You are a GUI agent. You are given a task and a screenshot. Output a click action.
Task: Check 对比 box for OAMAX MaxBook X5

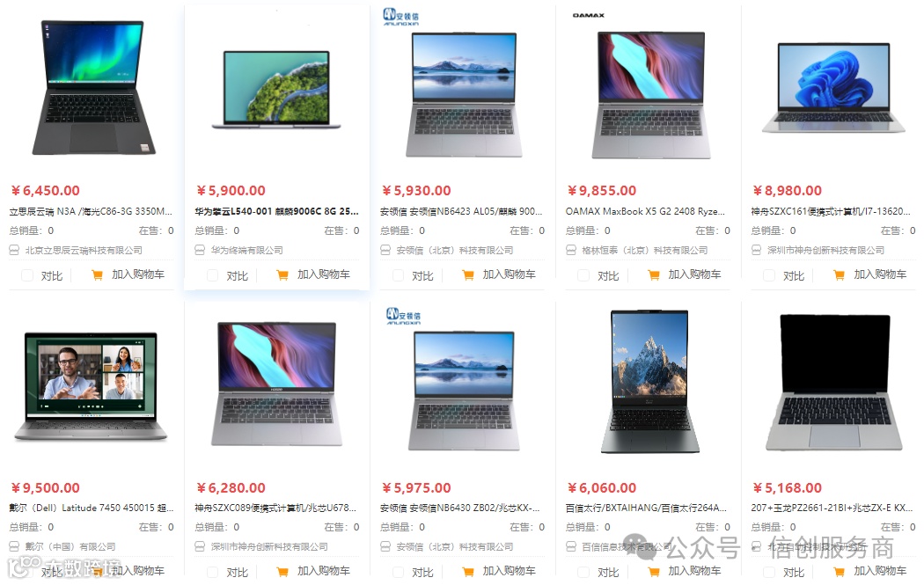pos(583,275)
